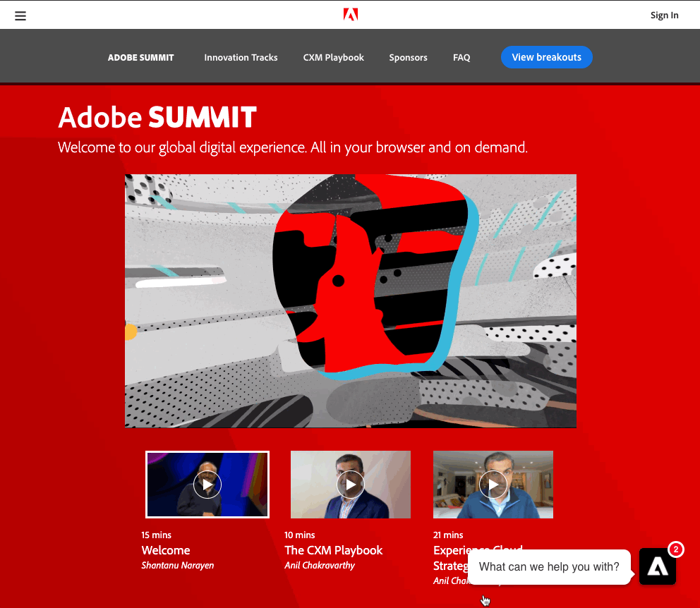Open the Sponsors nav item
This screenshot has height=608, width=700.
(x=408, y=58)
